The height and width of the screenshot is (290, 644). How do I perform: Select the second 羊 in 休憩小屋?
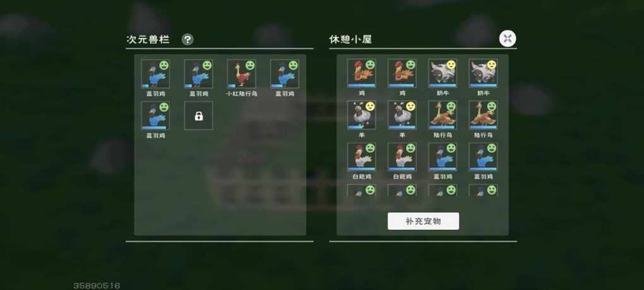(402, 115)
